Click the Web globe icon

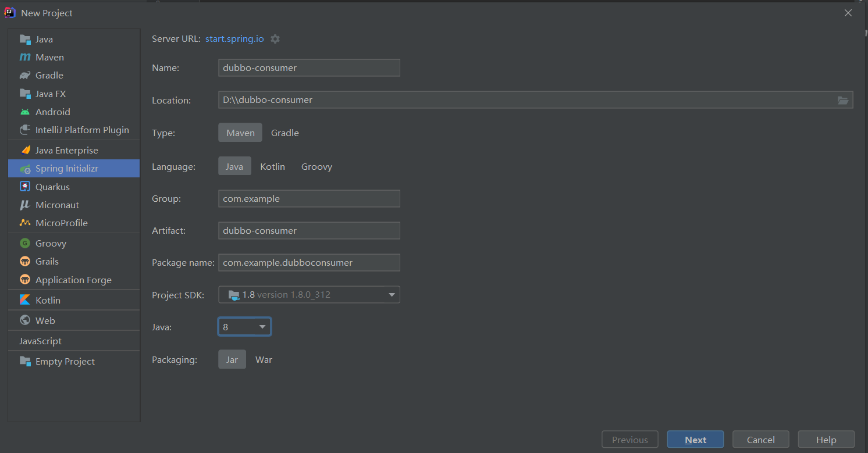[x=25, y=320]
